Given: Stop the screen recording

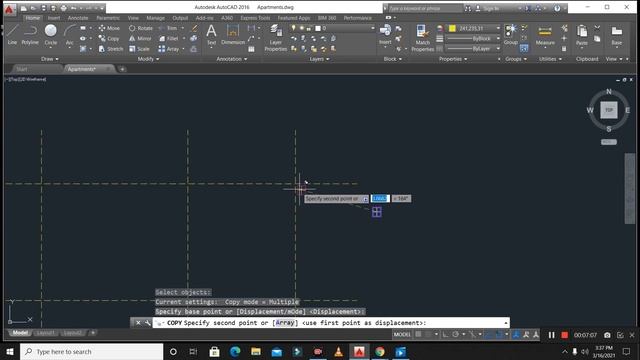Looking at the screenshot, I should click(x=564, y=335).
